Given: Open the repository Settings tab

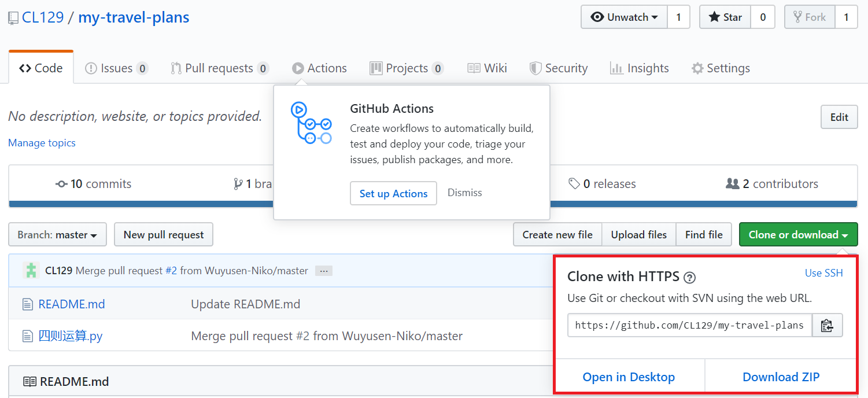Looking at the screenshot, I should (x=721, y=68).
